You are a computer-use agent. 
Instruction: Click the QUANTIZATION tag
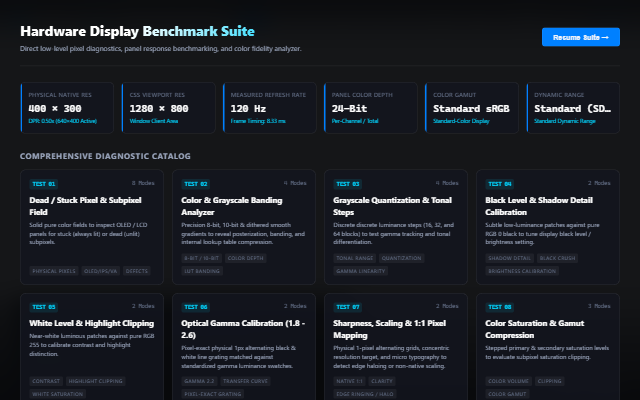click(x=401, y=258)
